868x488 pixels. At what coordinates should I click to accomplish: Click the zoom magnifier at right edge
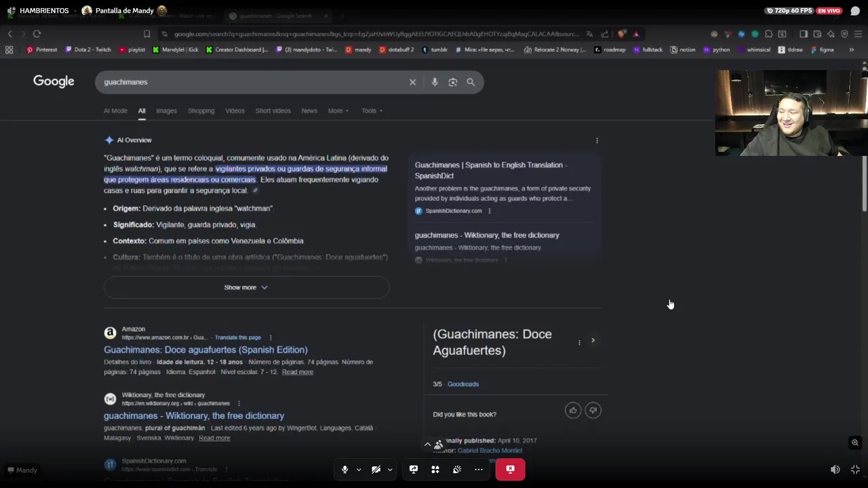tap(855, 443)
